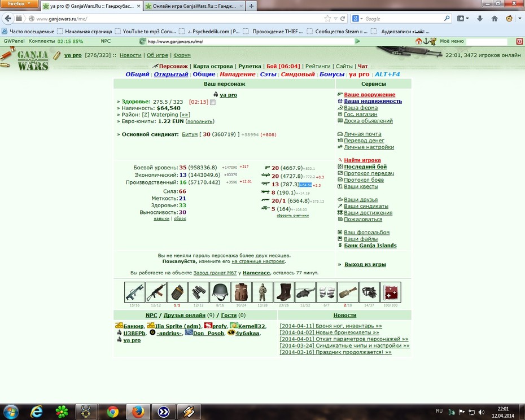Click the Google search input field

point(404,19)
